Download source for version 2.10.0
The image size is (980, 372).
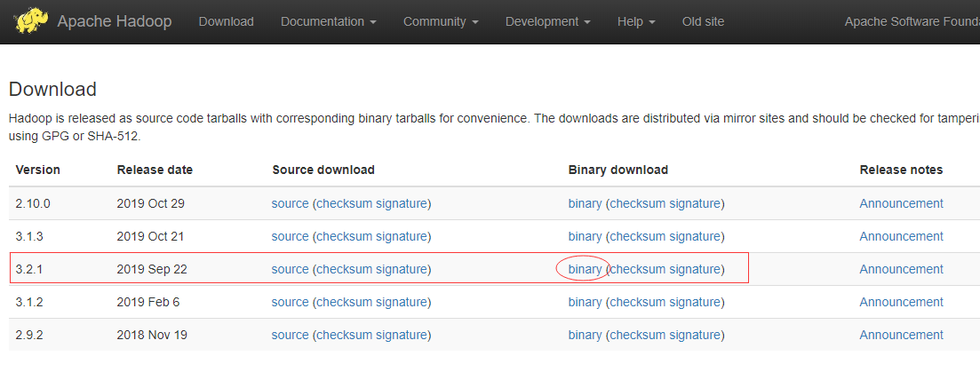(x=290, y=203)
